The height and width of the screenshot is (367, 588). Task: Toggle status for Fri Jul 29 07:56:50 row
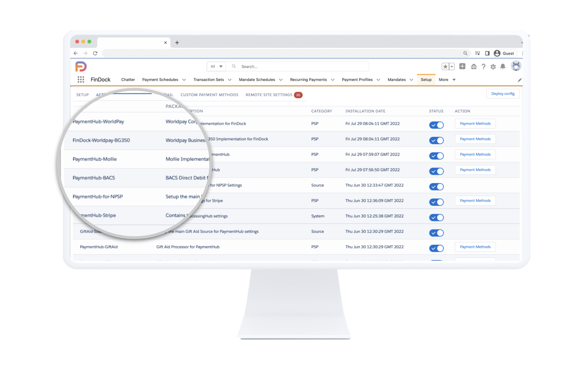(x=436, y=171)
